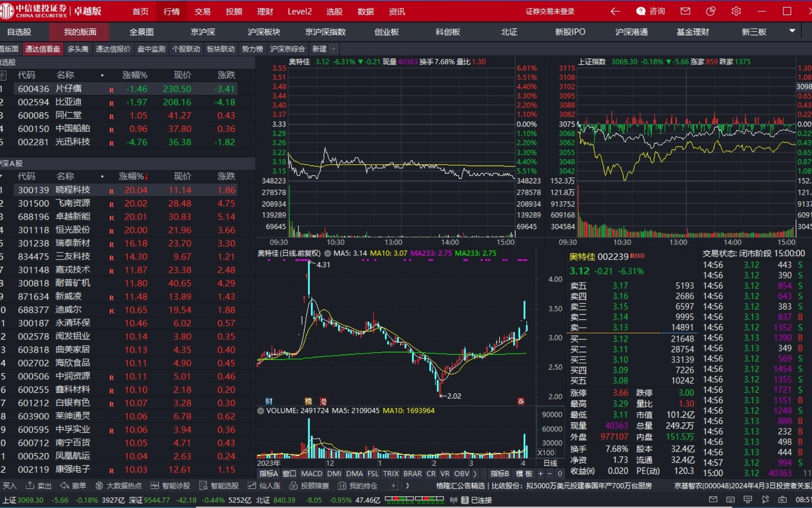
Task: Open 仙人涨 tool in bottom bar
Action: pyautogui.click(x=264, y=485)
